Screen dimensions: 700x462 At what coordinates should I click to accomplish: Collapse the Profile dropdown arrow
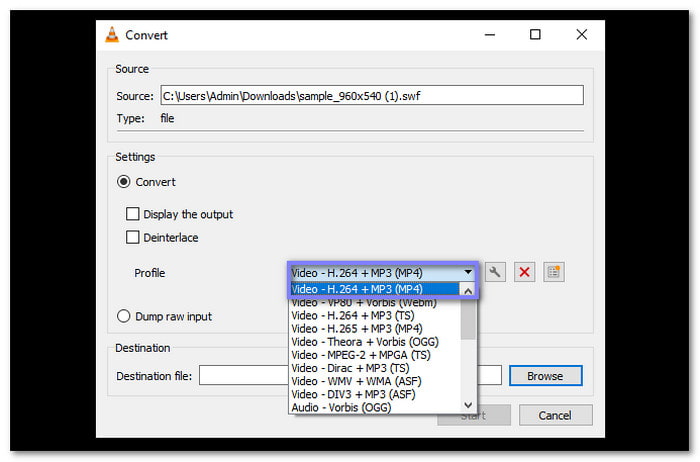[467, 272]
